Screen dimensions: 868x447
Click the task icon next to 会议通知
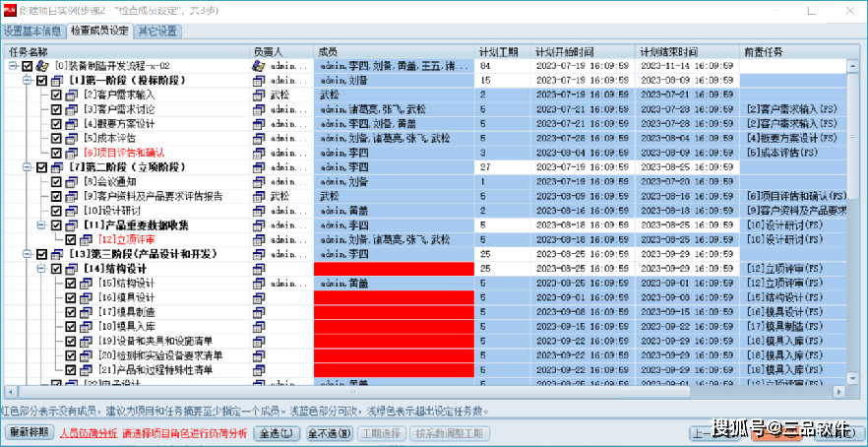coord(72,182)
